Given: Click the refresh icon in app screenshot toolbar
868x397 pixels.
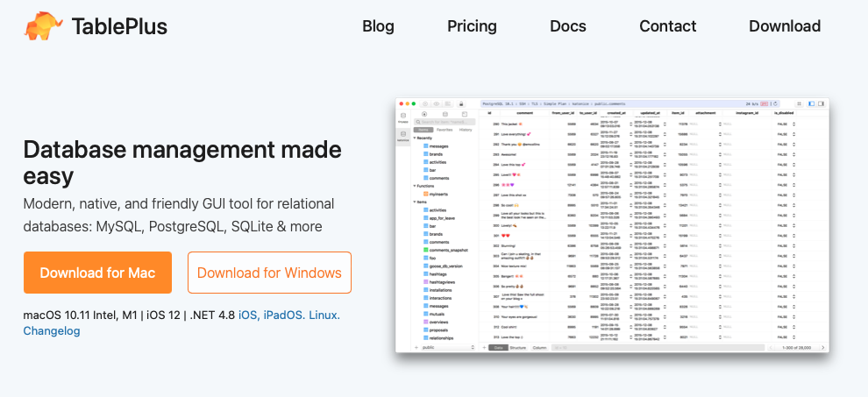Looking at the screenshot, I should pos(775,103).
